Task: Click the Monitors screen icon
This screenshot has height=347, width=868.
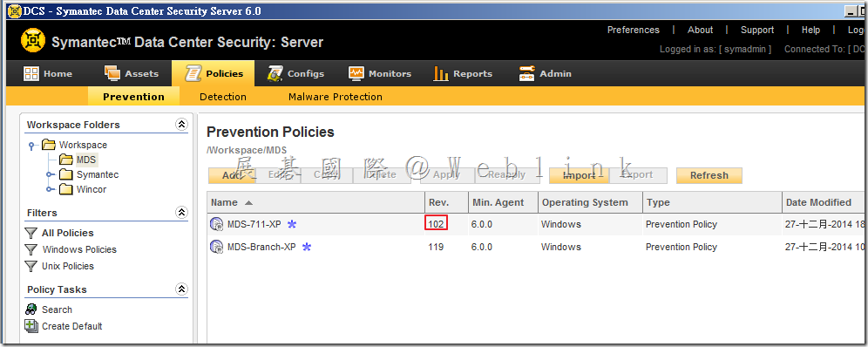Action: 356,73
